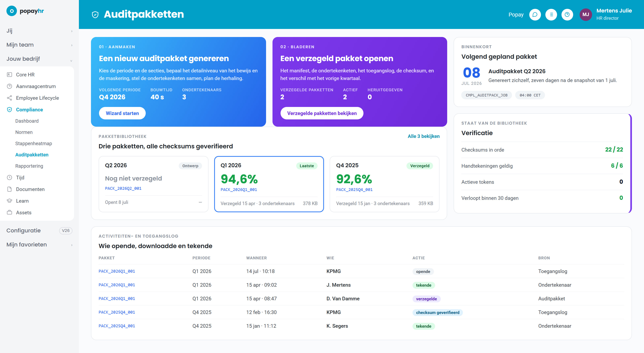Click the Assets briefcase icon

9,212
